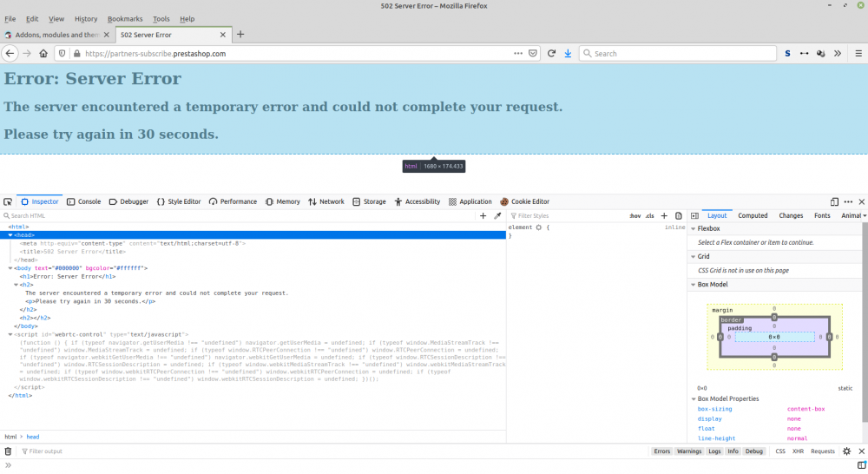Open the Cookie Editor devtools tab
This screenshot has height=474, width=868.
click(525, 201)
